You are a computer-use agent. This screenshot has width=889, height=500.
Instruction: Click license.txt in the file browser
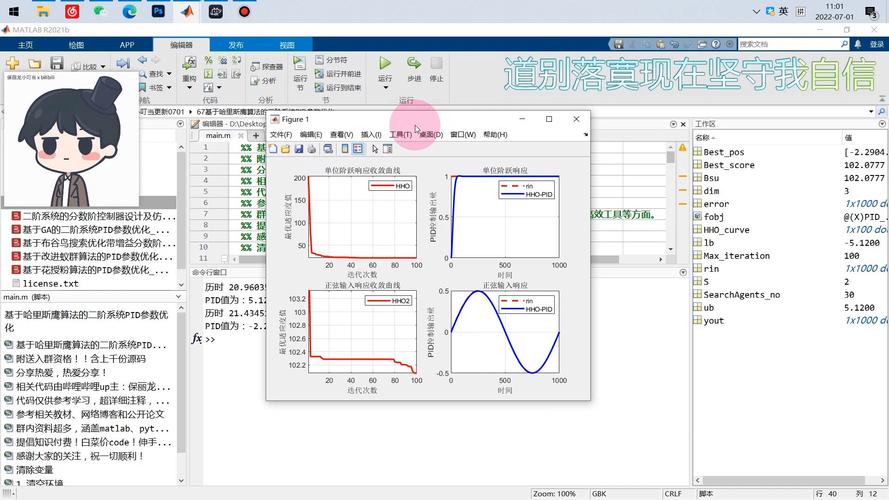pyautogui.click(x=50, y=283)
